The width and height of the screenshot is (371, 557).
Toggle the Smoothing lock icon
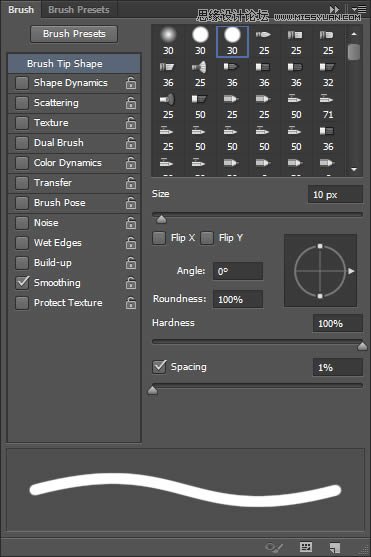tap(131, 283)
